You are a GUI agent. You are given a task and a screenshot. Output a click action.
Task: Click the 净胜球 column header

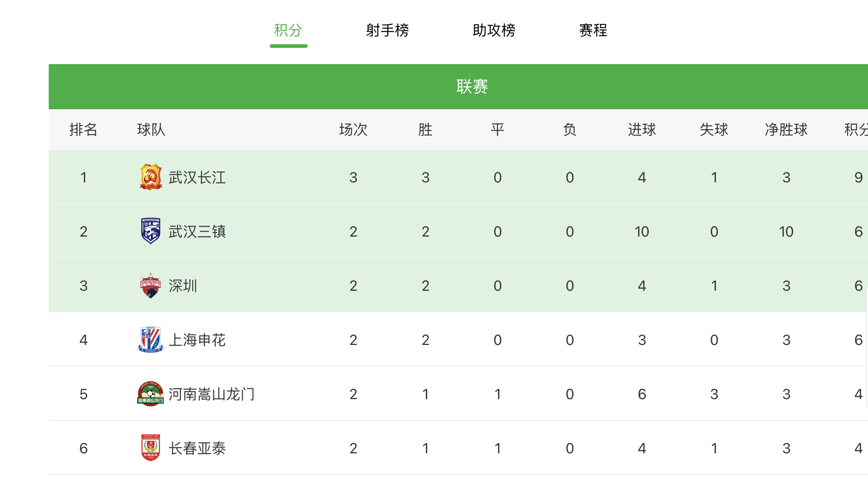786,130
